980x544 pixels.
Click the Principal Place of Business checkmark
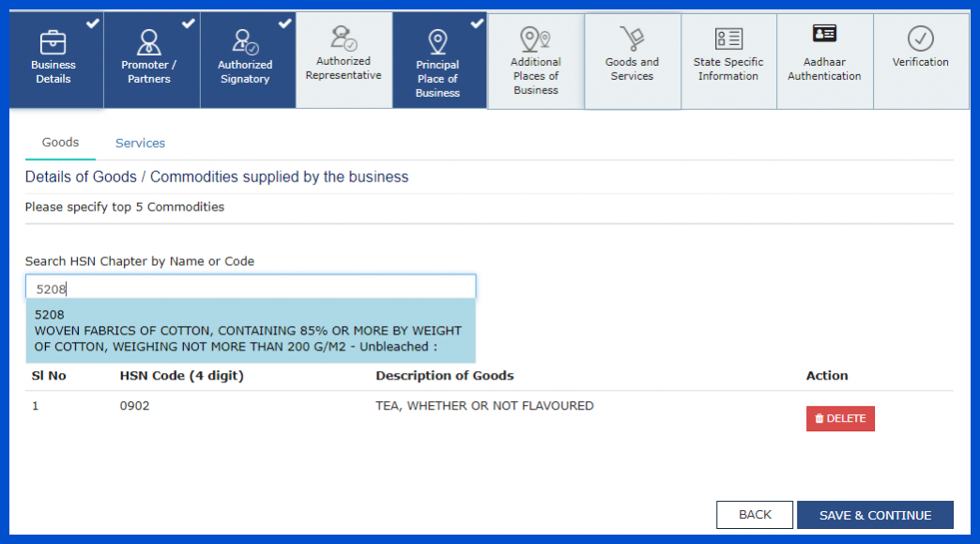pyautogui.click(x=477, y=23)
